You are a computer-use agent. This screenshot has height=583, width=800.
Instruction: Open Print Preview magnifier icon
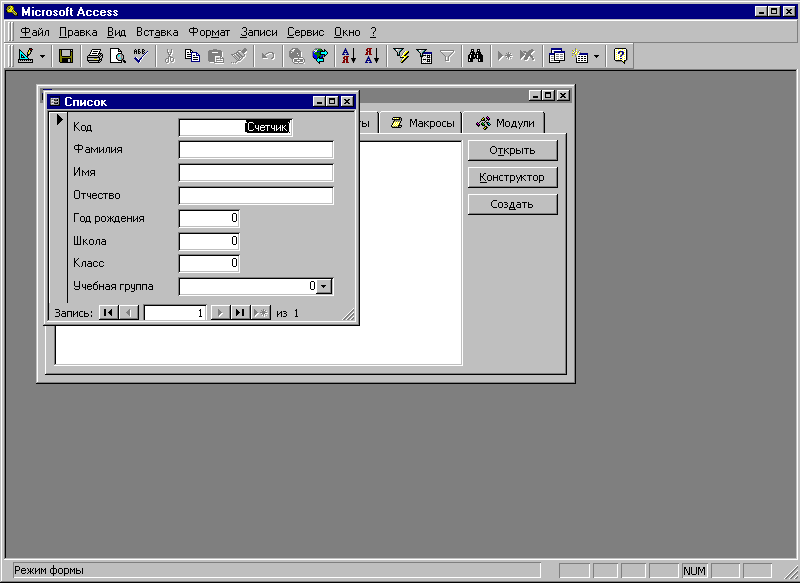118,56
